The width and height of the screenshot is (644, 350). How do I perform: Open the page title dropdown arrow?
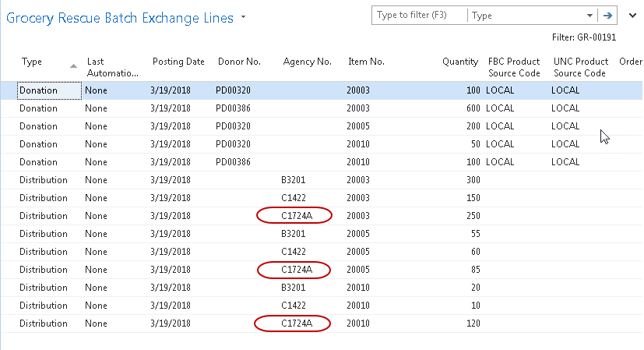point(244,17)
